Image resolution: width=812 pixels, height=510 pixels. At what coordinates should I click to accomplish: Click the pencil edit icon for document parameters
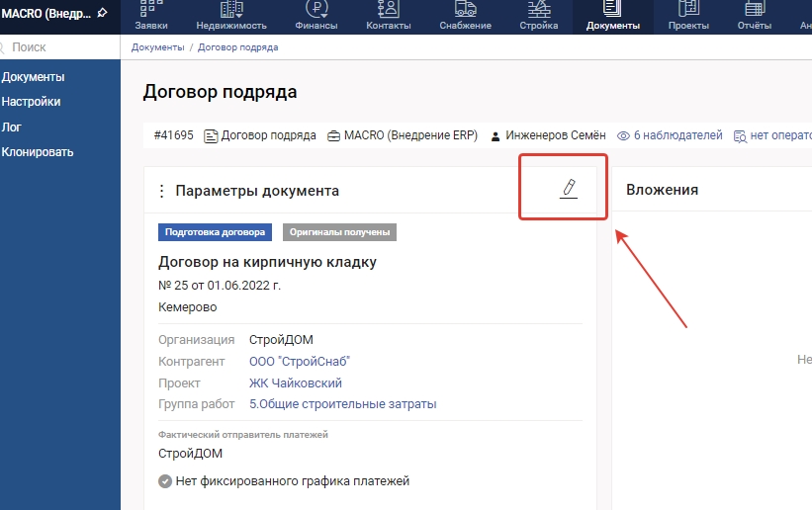pos(568,189)
